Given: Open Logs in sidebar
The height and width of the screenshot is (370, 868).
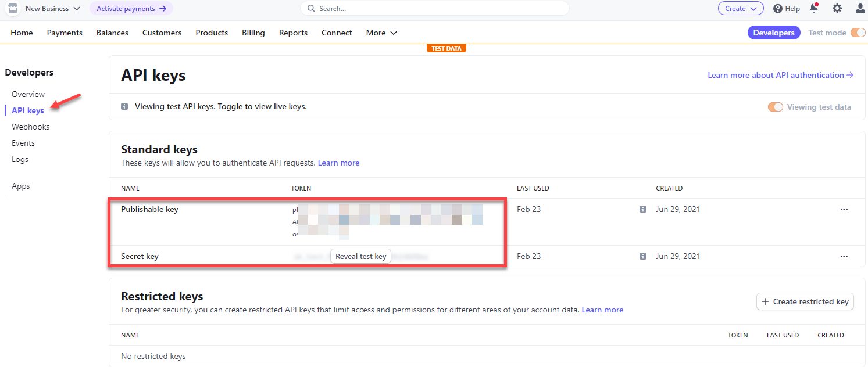Looking at the screenshot, I should point(20,159).
